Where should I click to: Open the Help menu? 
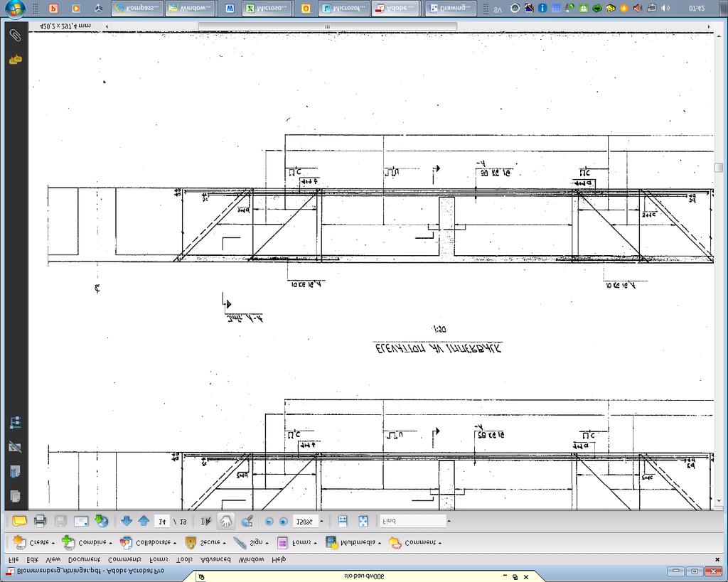279,559
